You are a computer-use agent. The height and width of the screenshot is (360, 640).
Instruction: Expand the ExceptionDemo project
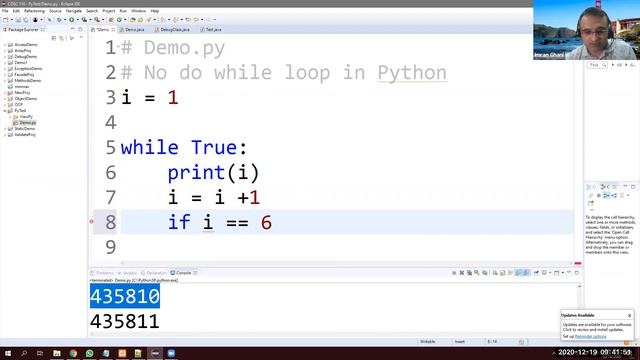click(5, 69)
